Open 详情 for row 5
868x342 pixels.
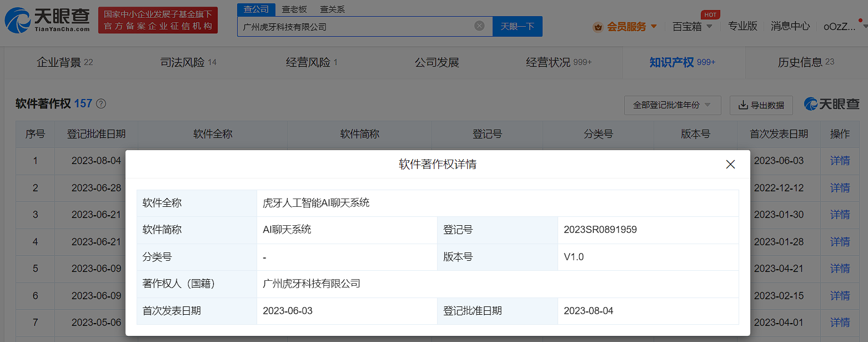click(840, 269)
